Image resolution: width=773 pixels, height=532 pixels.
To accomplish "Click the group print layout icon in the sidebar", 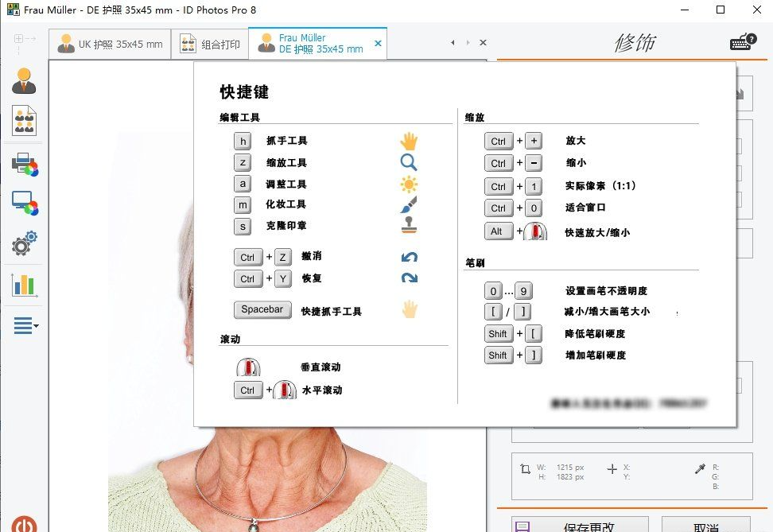I will [23, 121].
